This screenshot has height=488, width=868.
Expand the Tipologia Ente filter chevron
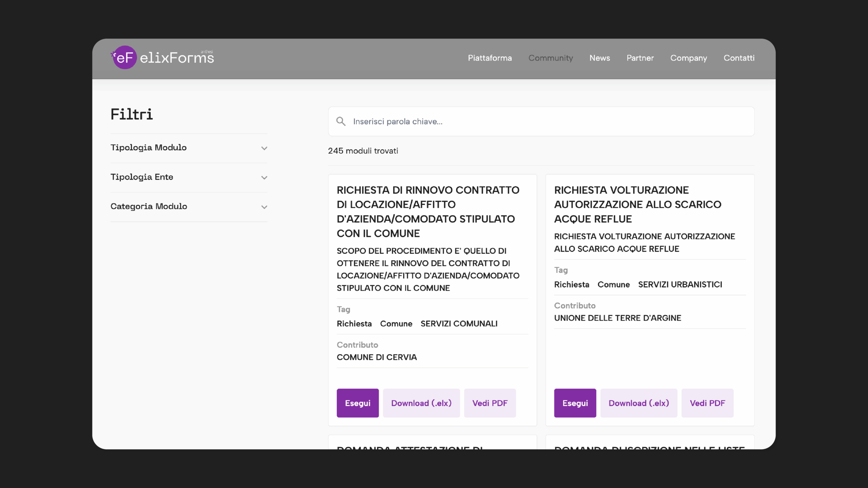[x=264, y=178]
